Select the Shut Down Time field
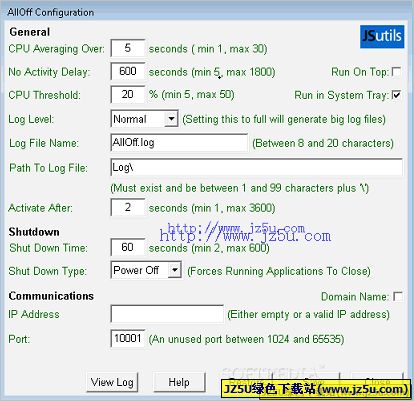414x401 pixels. click(128, 247)
